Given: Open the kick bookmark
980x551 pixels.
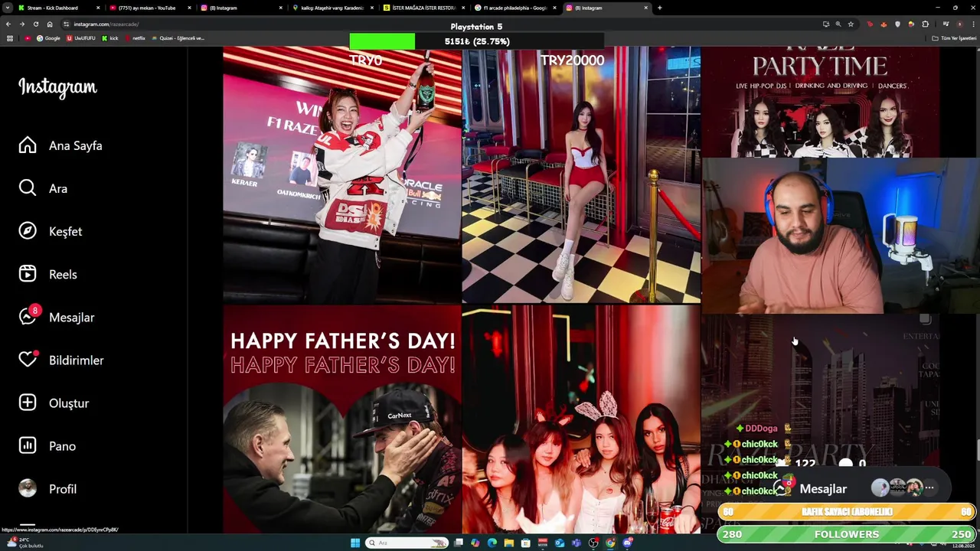Looking at the screenshot, I should [x=110, y=38].
